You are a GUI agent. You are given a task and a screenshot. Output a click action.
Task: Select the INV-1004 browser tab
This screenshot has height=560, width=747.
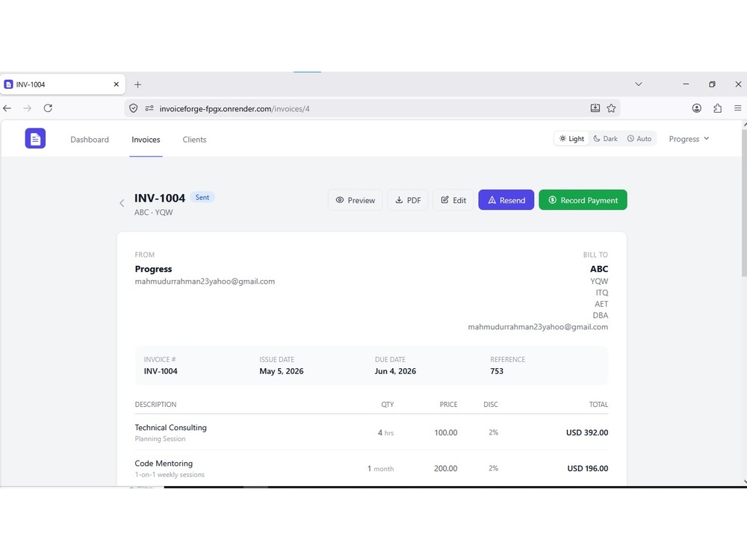pyautogui.click(x=63, y=84)
